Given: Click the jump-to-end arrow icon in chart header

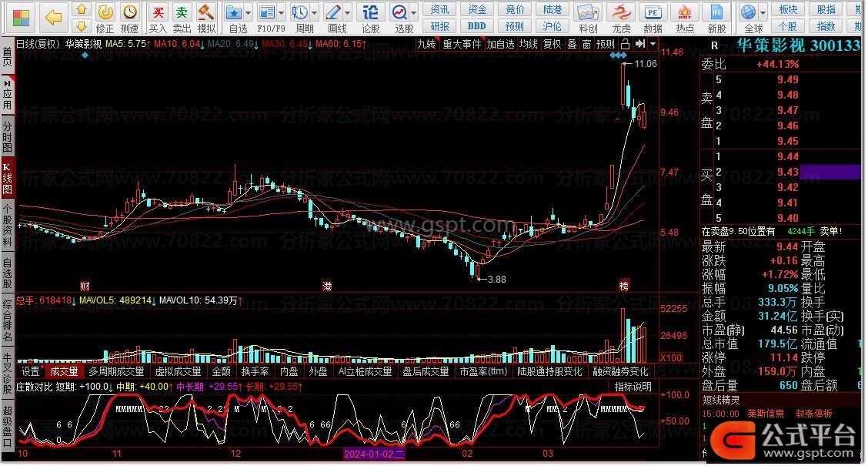Looking at the screenshot, I should [640, 44].
